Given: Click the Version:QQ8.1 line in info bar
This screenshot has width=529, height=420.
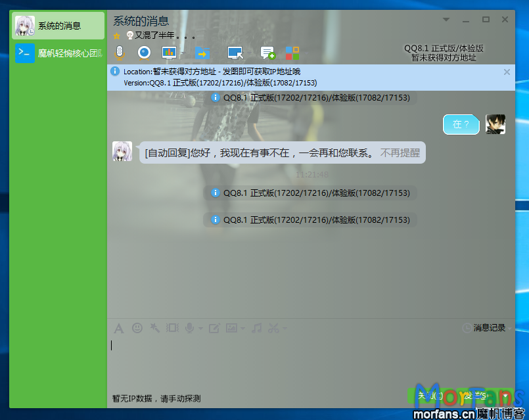Looking at the screenshot, I should pos(220,83).
